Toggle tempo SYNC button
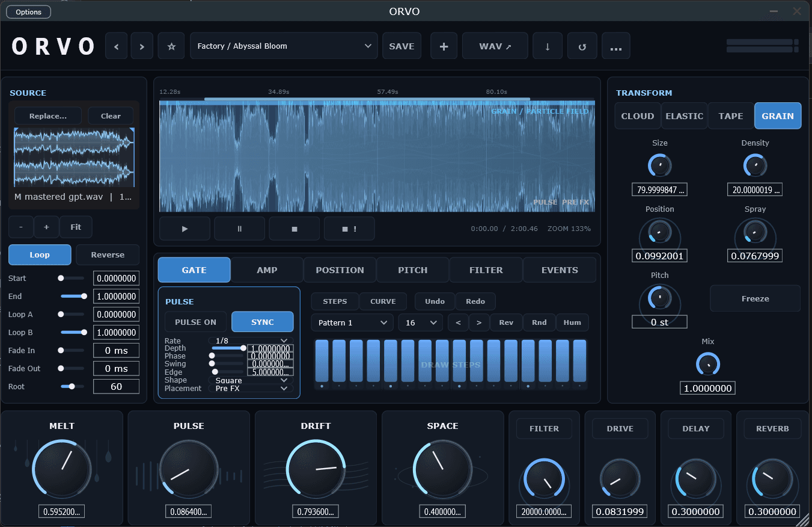Image resolution: width=812 pixels, height=527 pixels. click(263, 322)
